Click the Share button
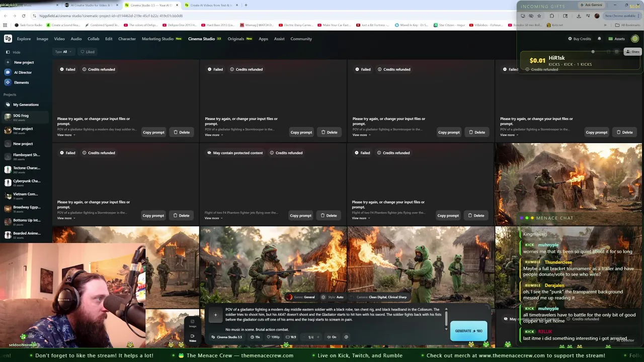The width and height of the screenshot is (644, 362). 632,52
